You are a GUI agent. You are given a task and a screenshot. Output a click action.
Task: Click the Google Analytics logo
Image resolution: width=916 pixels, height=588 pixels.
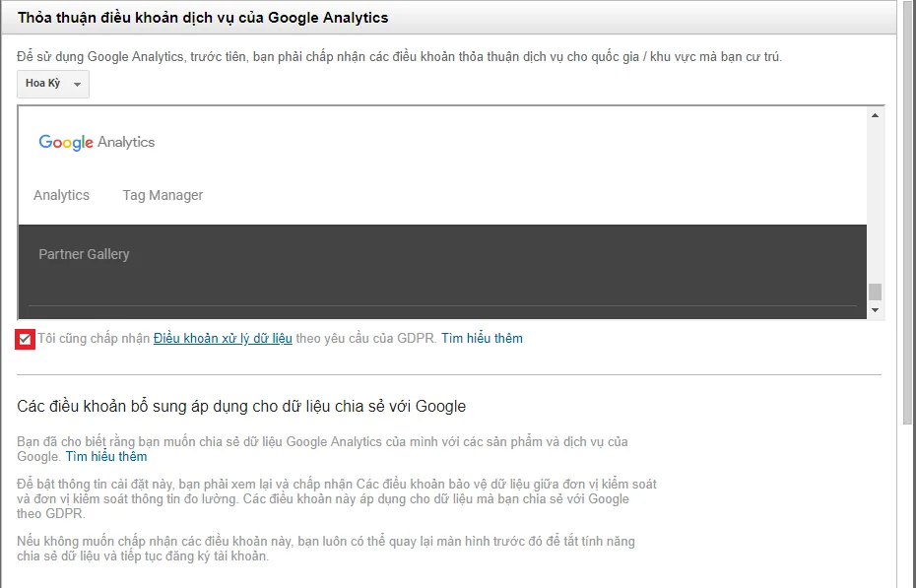pyautogui.click(x=97, y=142)
